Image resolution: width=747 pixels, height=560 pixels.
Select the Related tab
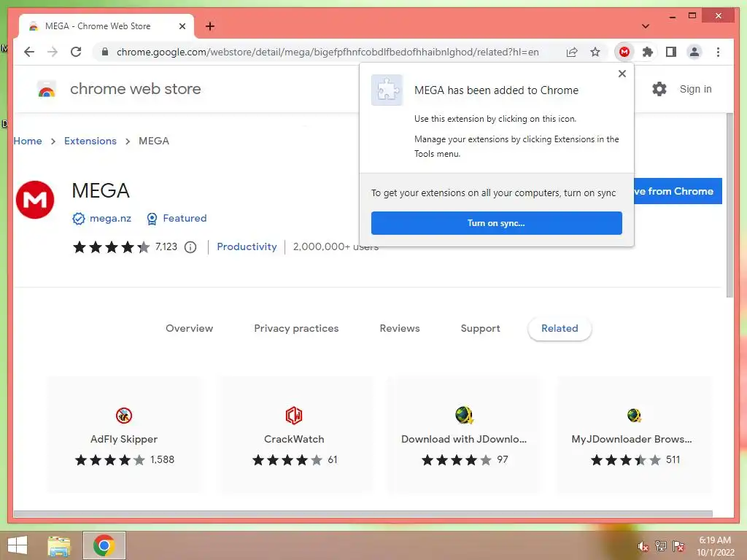tap(560, 329)
